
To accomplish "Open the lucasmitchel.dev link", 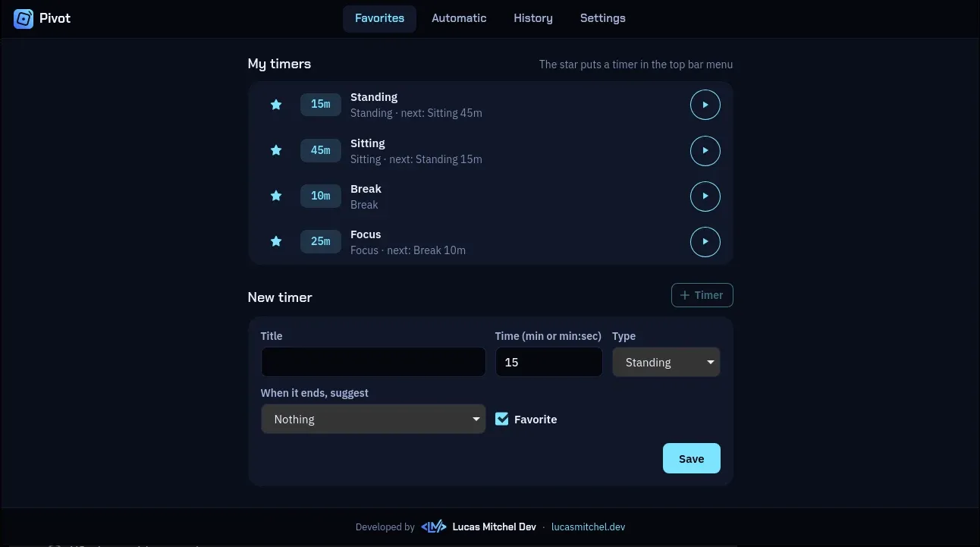I will (x=589, y=527).
